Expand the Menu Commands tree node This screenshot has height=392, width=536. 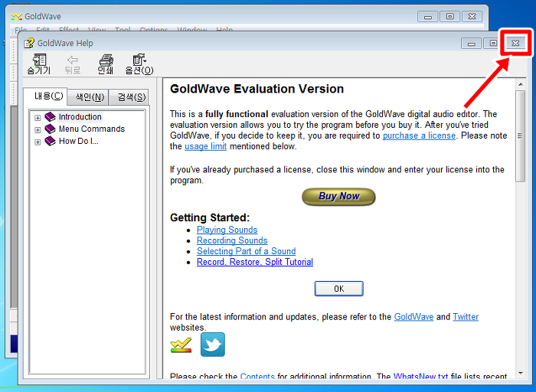point(38,130)
